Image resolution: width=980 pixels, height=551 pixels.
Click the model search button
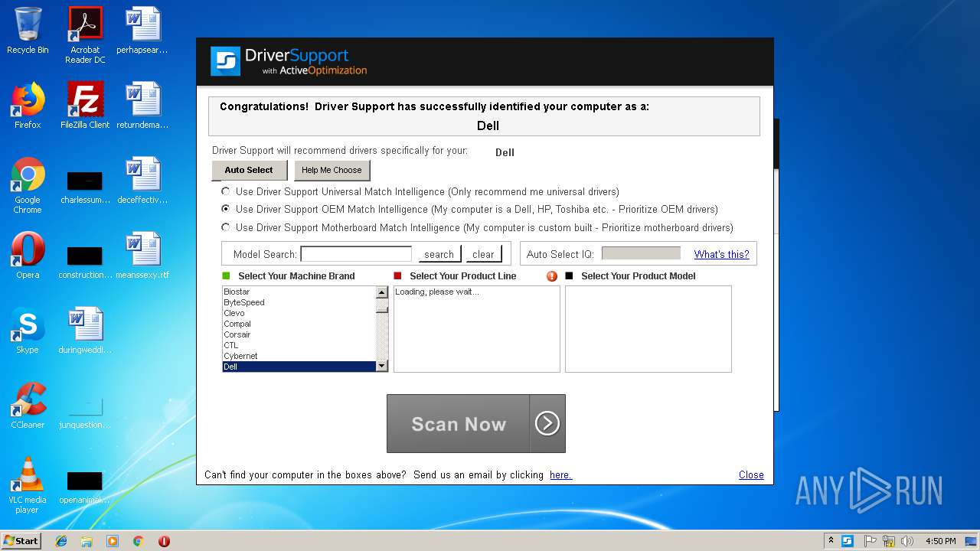tap(439, 254)
